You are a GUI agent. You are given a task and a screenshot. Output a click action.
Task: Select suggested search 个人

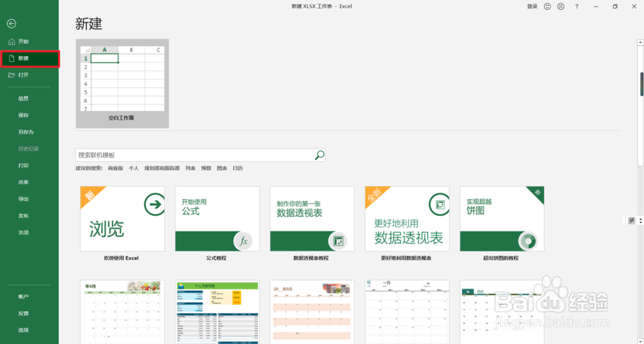point(133,169)
